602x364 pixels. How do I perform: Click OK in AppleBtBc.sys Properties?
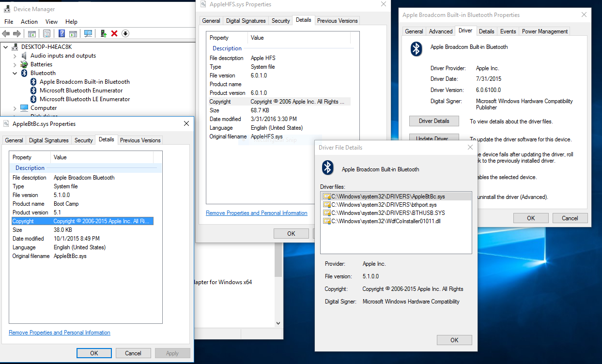pos(94,353)
